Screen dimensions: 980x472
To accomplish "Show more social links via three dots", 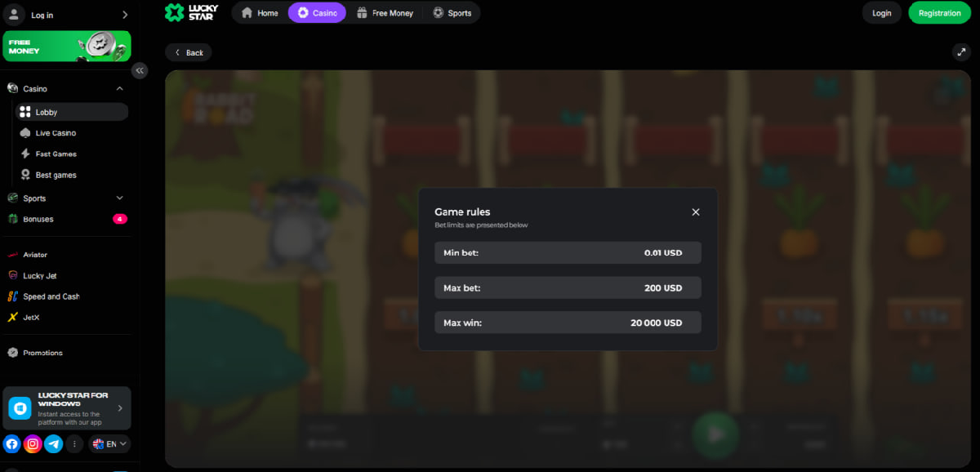I will (75, 444).
